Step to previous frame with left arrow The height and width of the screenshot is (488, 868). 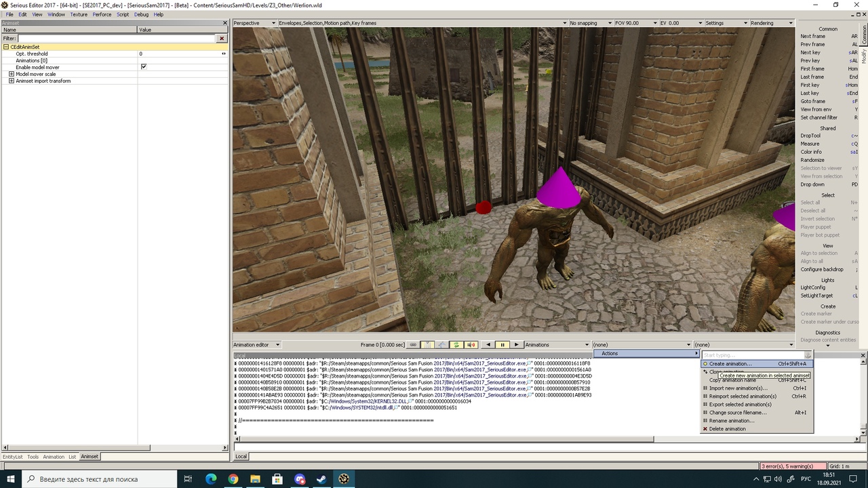pos(488,345)
